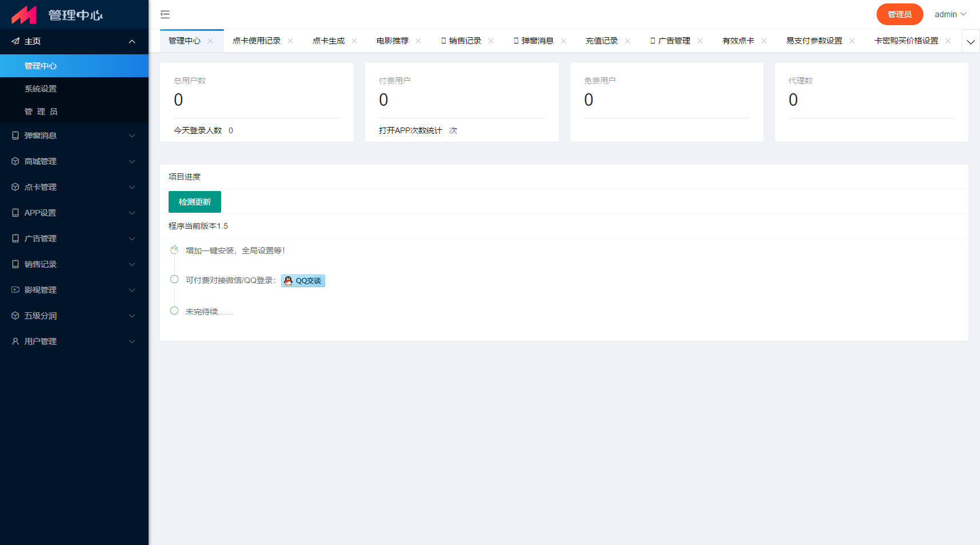Close the 充值记录 tab
This screenshot has width=980, height=545.
[x=627, y=41]
